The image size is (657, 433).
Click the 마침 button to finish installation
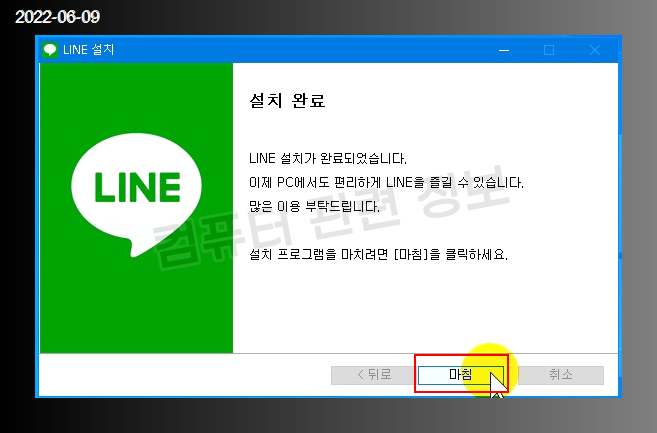click(x=461, y=375)
